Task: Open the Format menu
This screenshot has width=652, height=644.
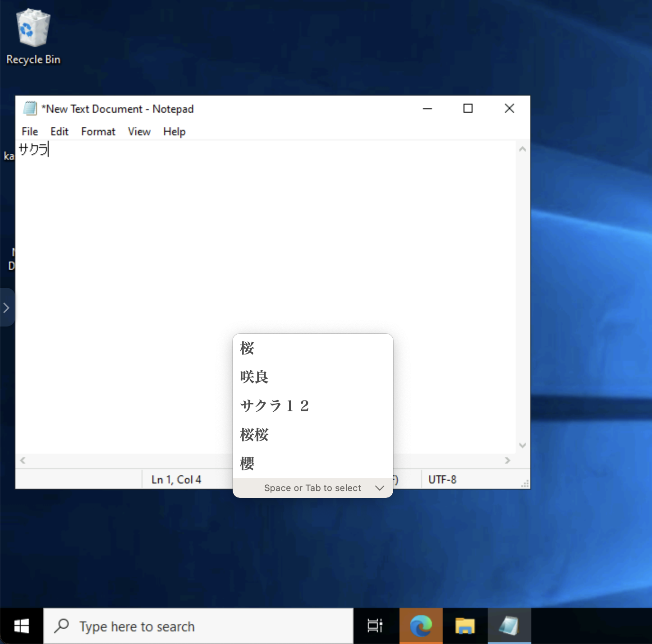Action: point(98,131)
